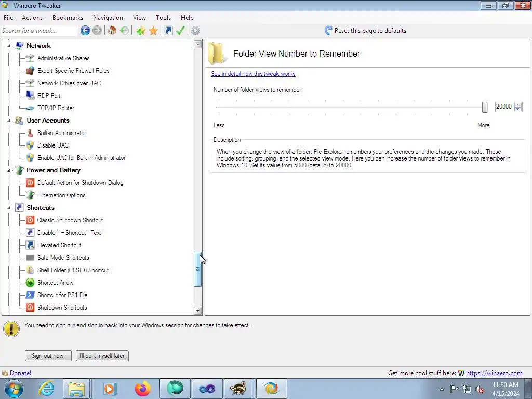Open Windows Media Player taskbar icon
Screen dimensions: 532x399
(x=109, y=389)
